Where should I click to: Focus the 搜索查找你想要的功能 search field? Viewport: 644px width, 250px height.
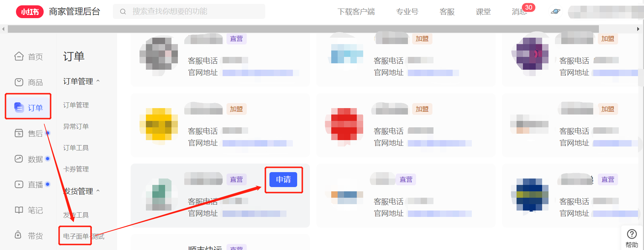tap(189, 11)
